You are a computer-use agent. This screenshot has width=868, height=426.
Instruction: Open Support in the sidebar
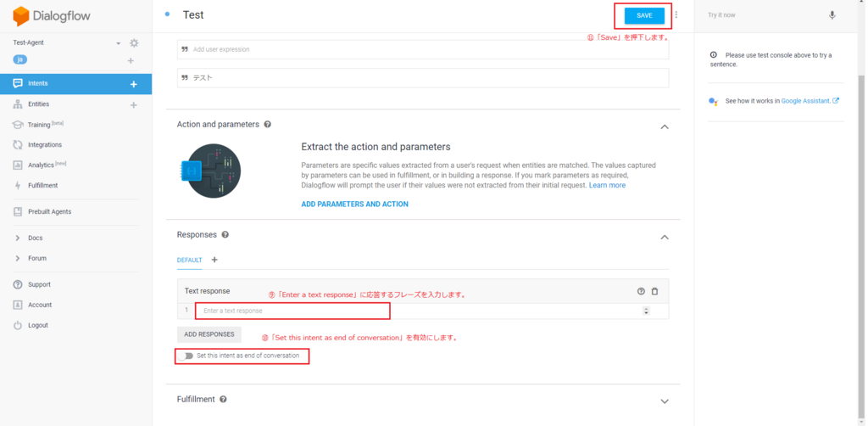[x=39, y=284]
